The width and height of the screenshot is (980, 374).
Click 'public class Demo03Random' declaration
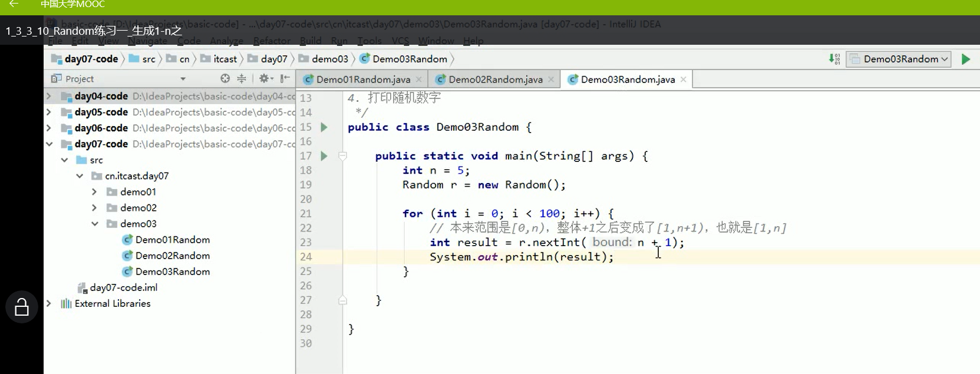[440, 127]
